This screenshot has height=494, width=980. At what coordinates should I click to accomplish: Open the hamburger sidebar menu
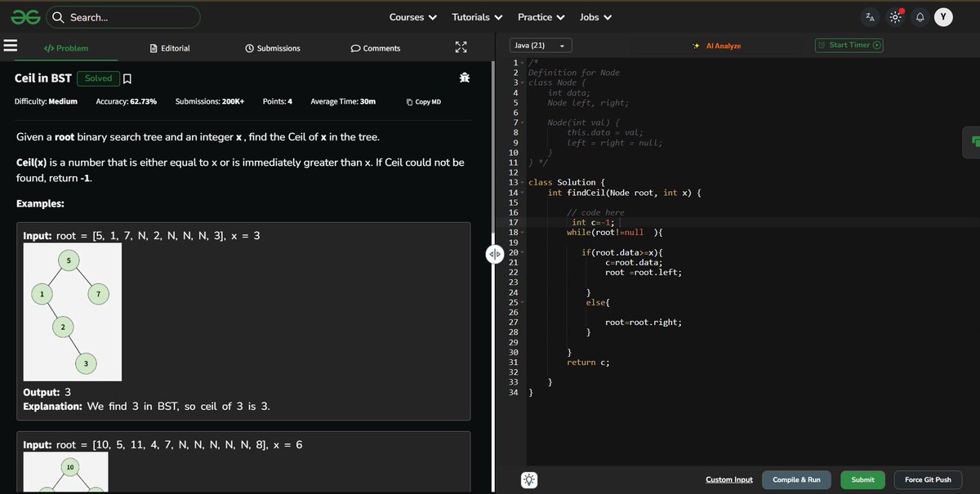click(x=11, y=46)
